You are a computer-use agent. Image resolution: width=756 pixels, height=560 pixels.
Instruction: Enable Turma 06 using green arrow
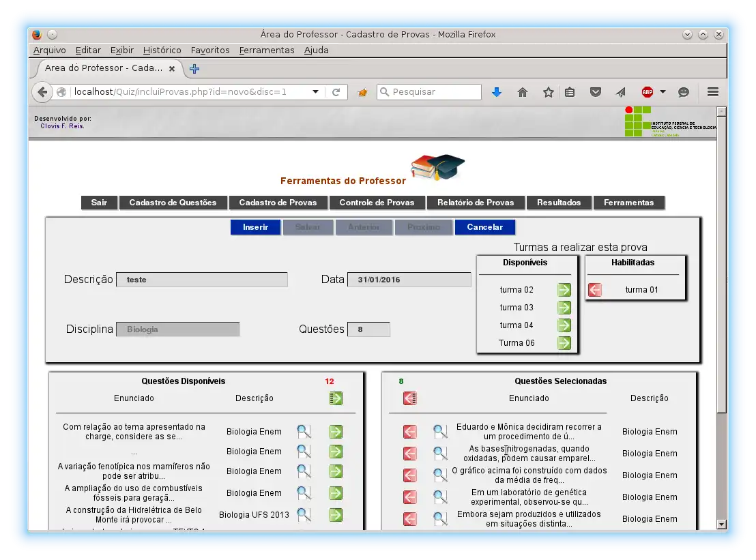pyautogui.click(x=564, y=342)
